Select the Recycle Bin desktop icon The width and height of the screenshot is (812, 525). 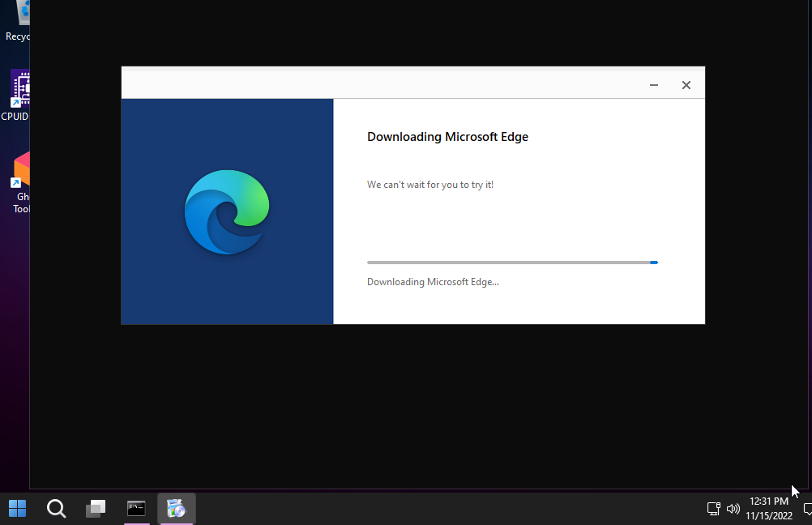[x=18, y=21]
